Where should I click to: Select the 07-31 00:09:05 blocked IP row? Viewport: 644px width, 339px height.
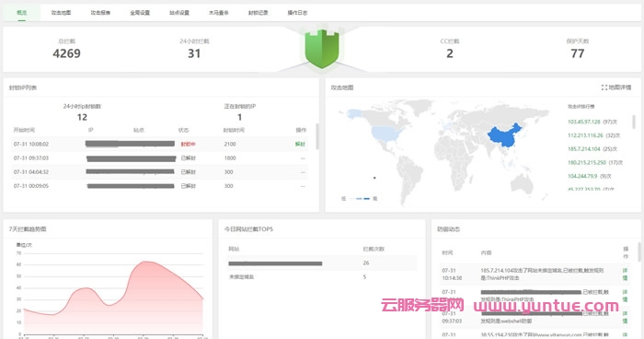(x=160, y=186)
